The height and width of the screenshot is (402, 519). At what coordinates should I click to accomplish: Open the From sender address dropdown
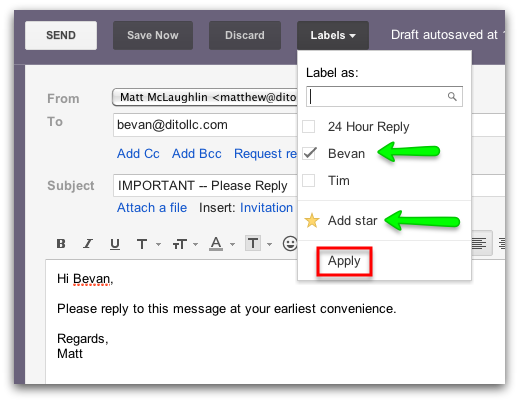point(205,97)
